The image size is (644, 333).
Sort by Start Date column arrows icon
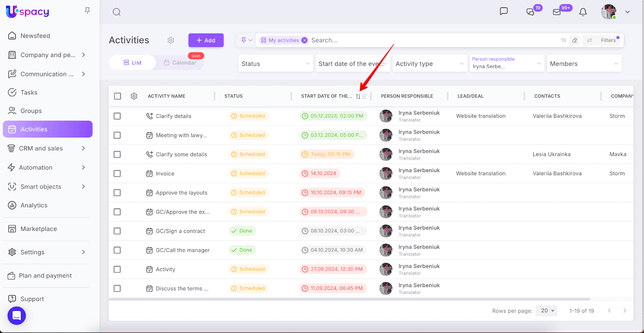coord(358,97)
